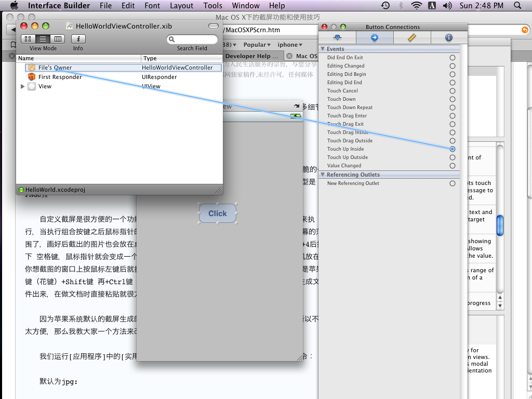This screenshot has width=532, height=399.
Task: Click the menu bar clock Sun 2:48 PM
Action: click(482, 5)
